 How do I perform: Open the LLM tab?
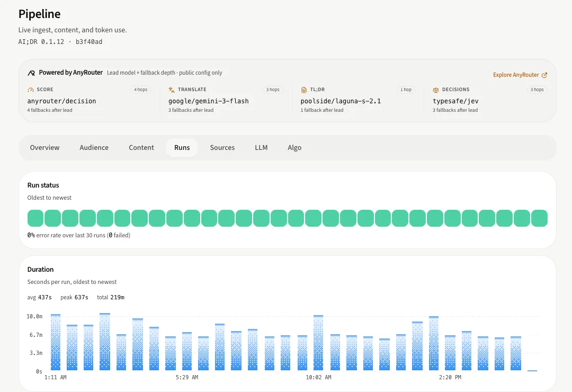[x=261, y=147]
